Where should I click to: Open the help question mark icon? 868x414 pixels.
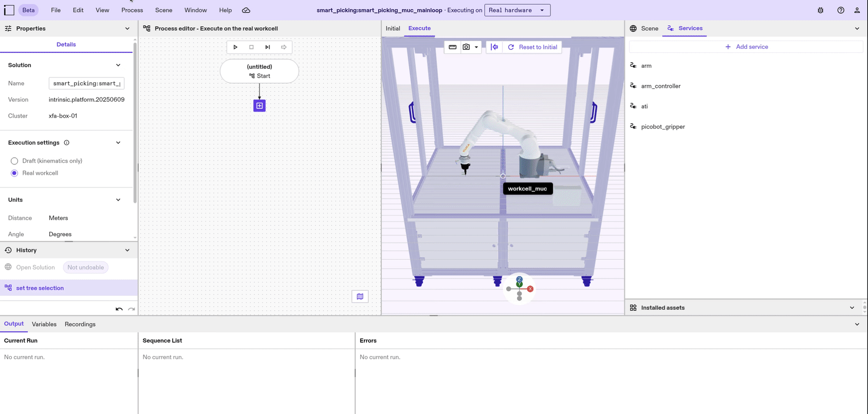click(x=841, y=10)
